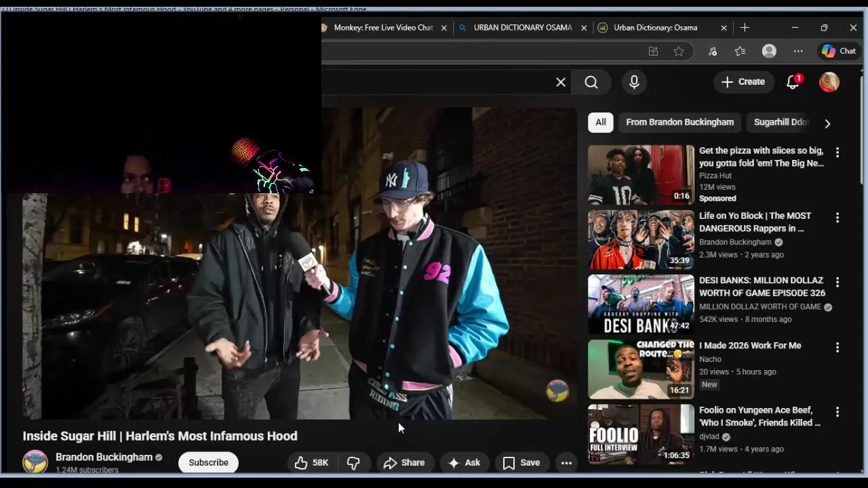Open the Create menu button
This screenshot has height=488, width=868.
[743, 82]
